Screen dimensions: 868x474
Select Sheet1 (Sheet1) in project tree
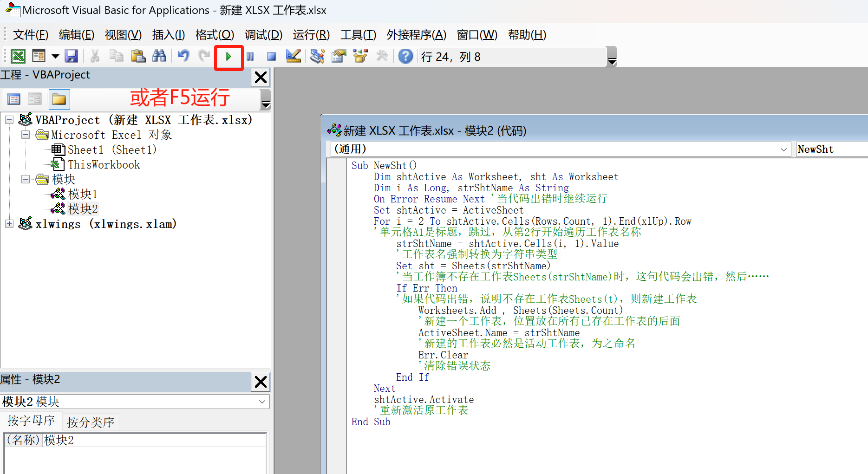(x=112, y=150)
